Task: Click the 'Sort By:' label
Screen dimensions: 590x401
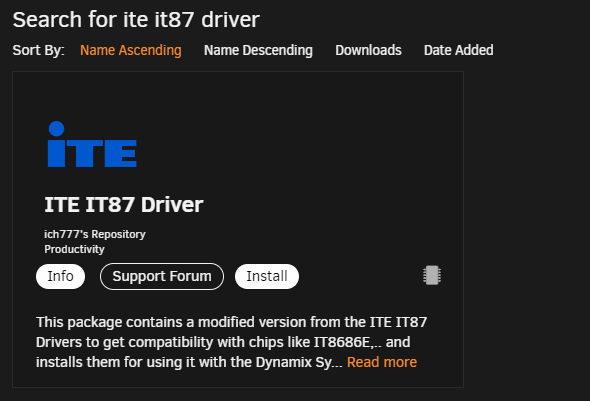Action: [38, 50]
